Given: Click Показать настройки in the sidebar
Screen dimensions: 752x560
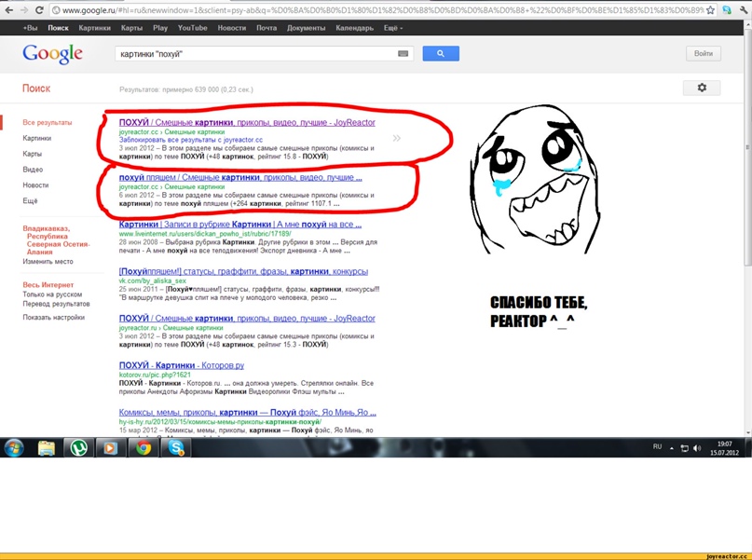Looking at the screenshot, I should [x=54, y=318].
